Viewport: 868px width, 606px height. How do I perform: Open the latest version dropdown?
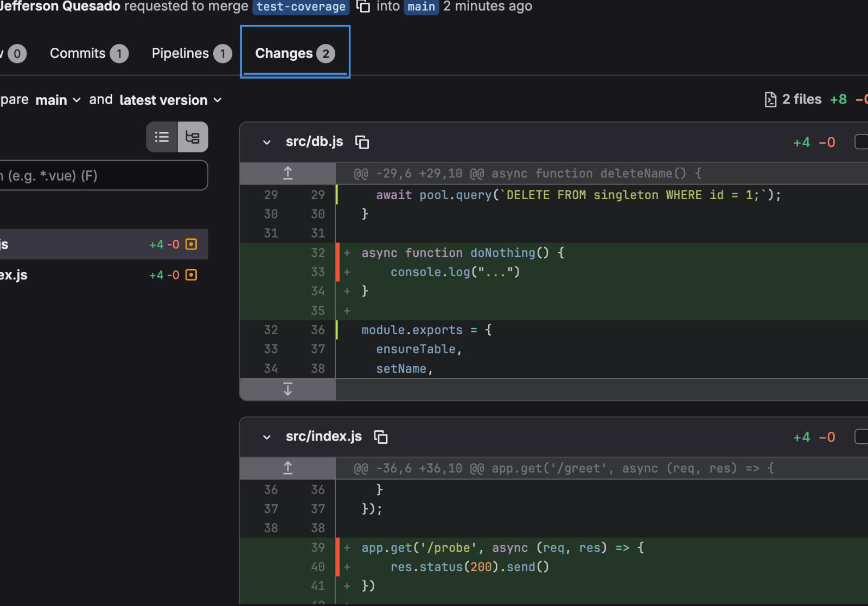click(170, 100)
